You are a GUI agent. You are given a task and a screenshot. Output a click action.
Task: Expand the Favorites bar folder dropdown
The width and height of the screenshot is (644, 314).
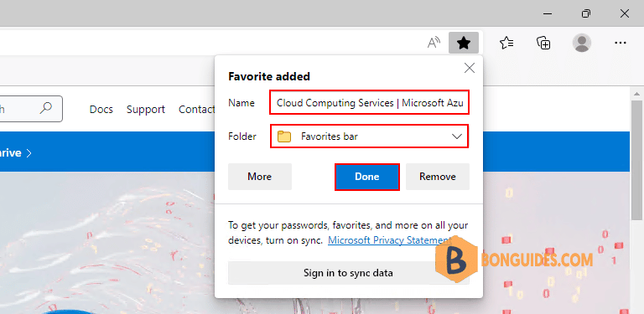[369, 136]
